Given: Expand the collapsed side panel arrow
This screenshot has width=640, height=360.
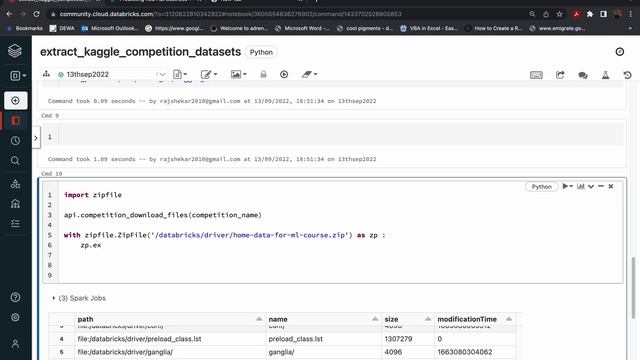Looking at the screenshot, I should point(36,138).
